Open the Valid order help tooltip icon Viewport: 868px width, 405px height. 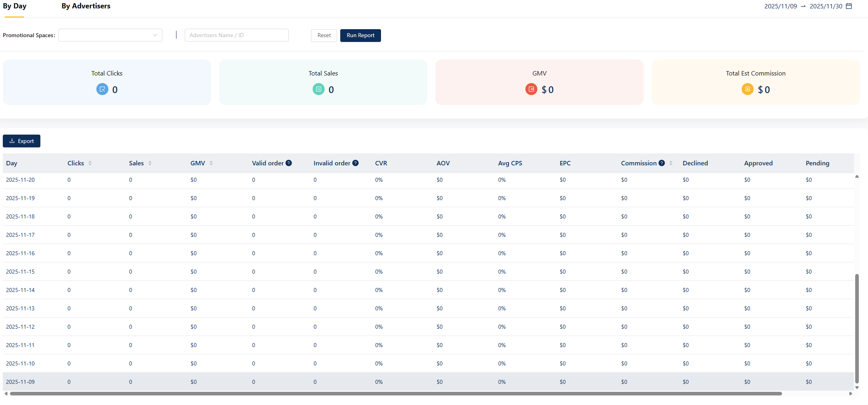point(289,163)
